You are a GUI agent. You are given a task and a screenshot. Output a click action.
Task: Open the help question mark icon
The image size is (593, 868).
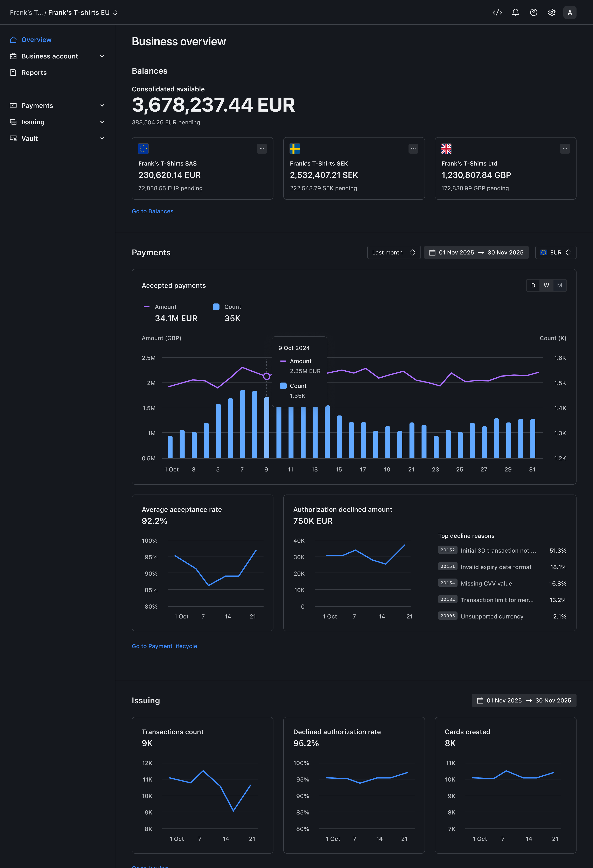(534, 12)
